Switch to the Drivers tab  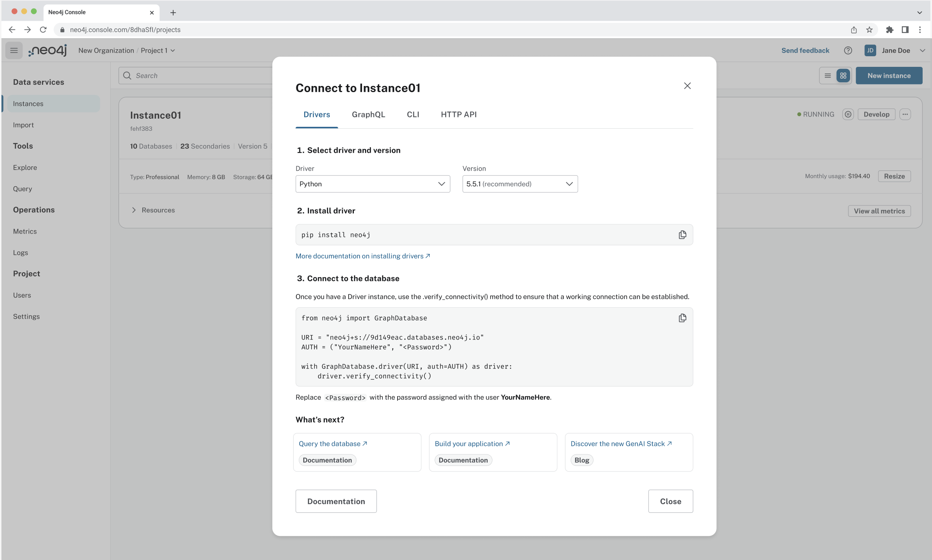tap(317, 115)
